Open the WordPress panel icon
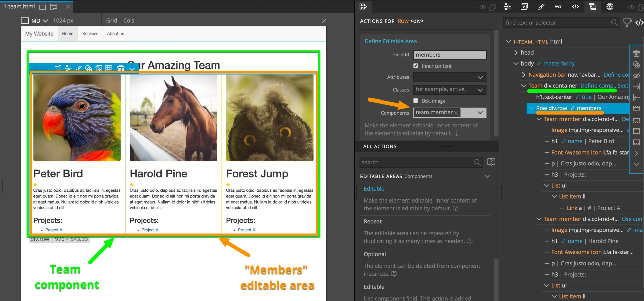Viewport: 644px width, 301px height. [610, 7]
